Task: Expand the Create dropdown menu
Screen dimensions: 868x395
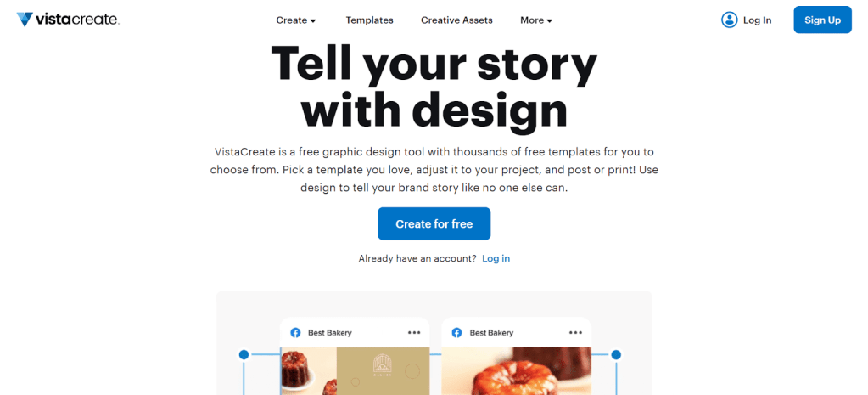Action: pos(296,20)
